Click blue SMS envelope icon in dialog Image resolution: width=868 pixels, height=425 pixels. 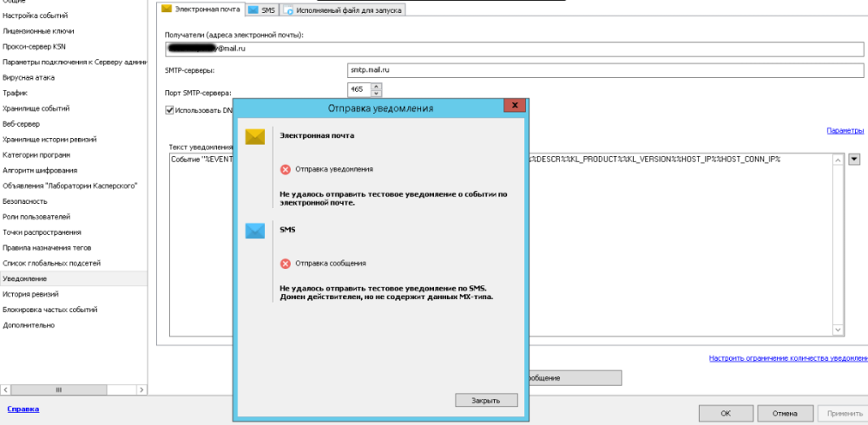255,231
